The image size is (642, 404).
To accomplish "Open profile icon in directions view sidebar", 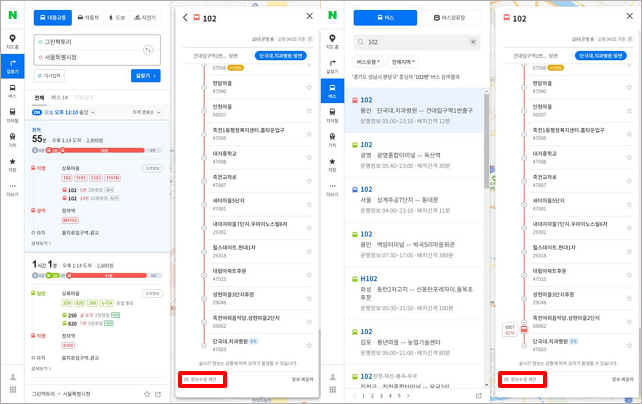I will click(13, 377).
